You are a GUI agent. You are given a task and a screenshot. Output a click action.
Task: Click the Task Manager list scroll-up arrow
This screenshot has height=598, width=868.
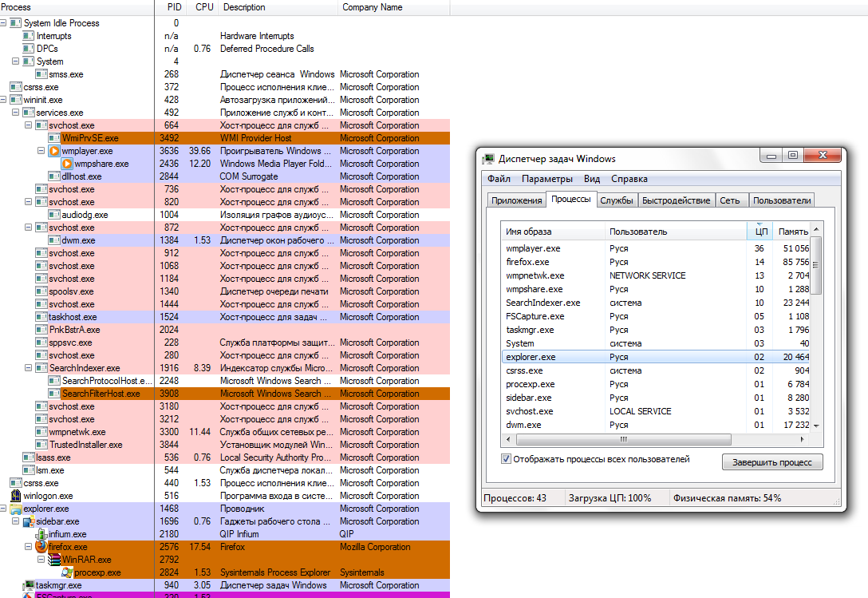[816, 229]
